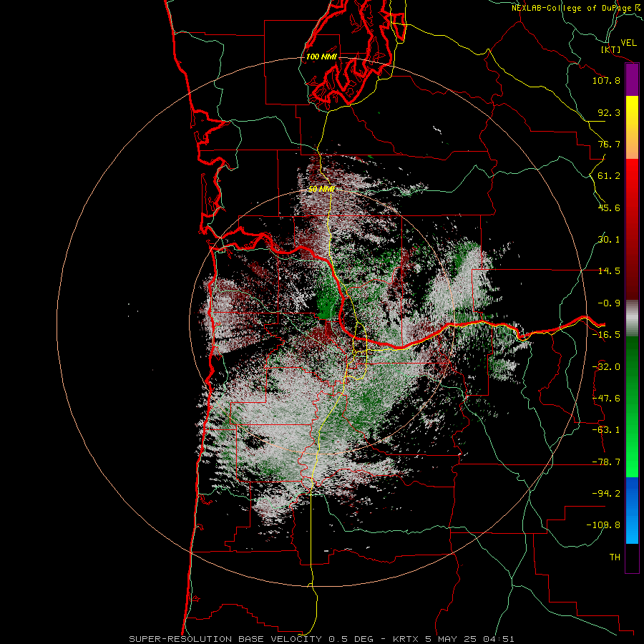The width and height of the screenshot is (644, 644).
Task: Click the Super-Resolution Base Velocity caption text
Action: [321, 639]
